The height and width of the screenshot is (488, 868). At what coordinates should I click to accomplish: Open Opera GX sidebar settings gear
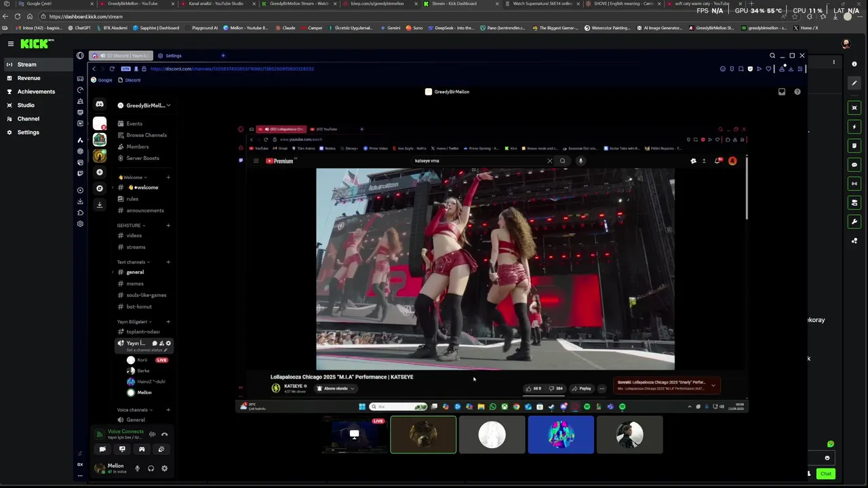80,224
